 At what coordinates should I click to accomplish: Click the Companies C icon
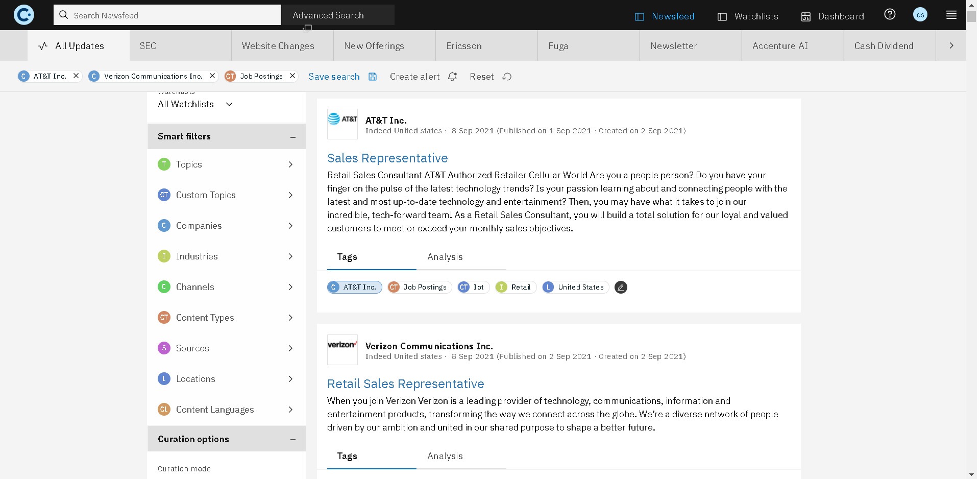(x=164, y=225)
